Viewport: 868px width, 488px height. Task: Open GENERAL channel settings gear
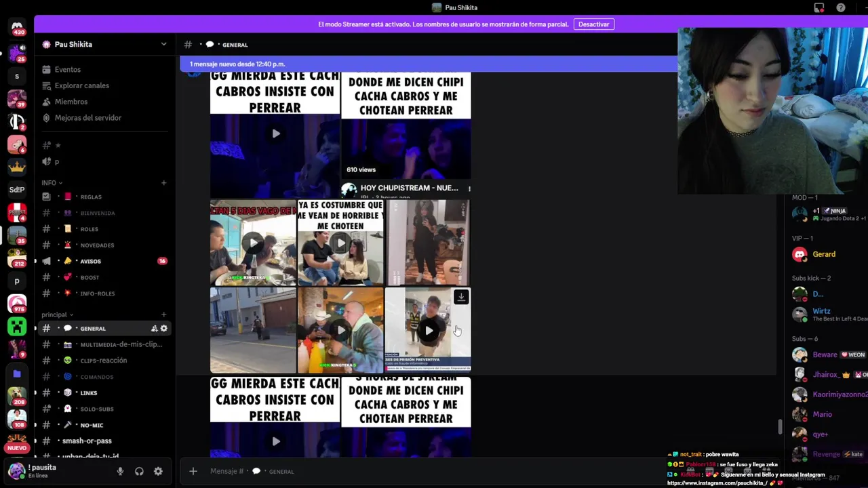[x=163, y=329]
